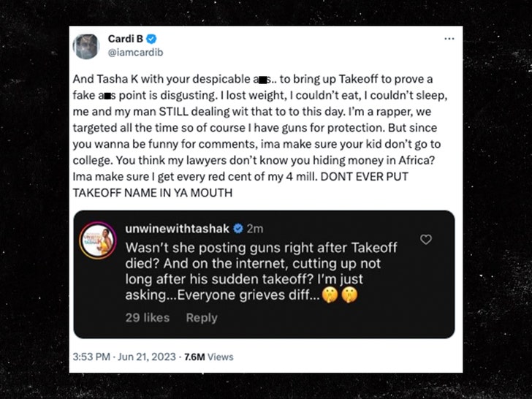The height and width of the screenshot is (399, 532).
Task: Click the unwinewithtashak username
Action: click(x=189, y=228)
